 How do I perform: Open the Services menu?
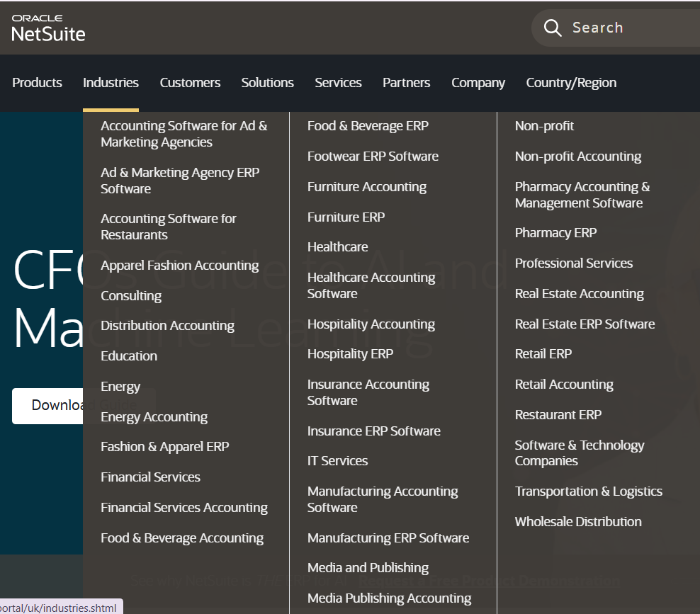point(338,83)
